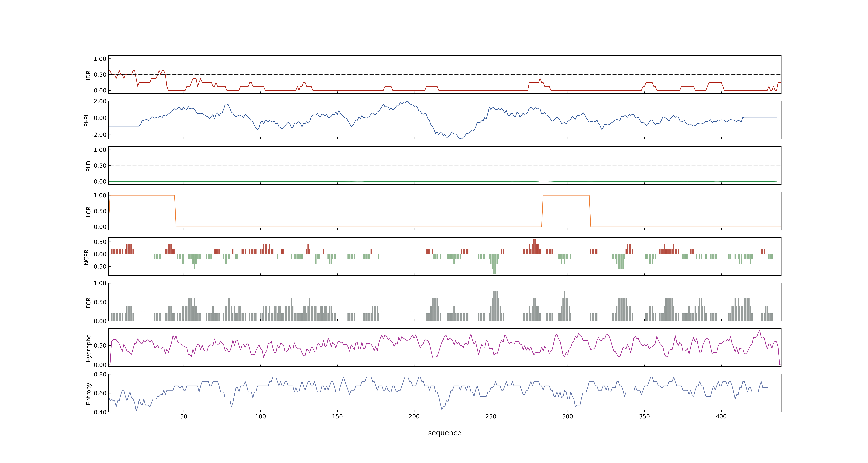Click the IDR y-axis label
This screenshot has width=868, height=463.
(x=88, y=75)
